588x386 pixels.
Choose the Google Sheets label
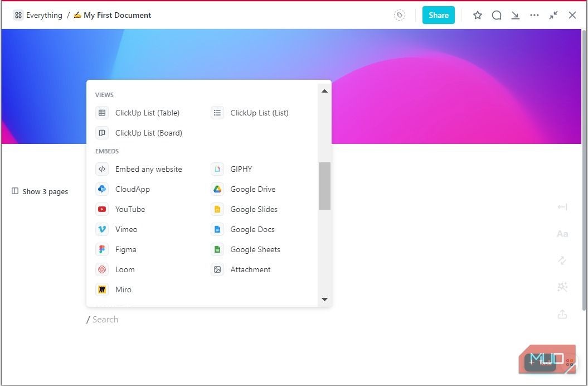click(255, 250)
